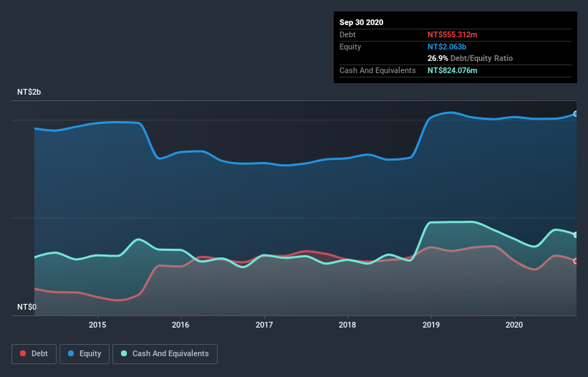Click the 26.9% Debt/Equity Ratio text
This screenshot has width=588, height=377.
pos(470,59)
